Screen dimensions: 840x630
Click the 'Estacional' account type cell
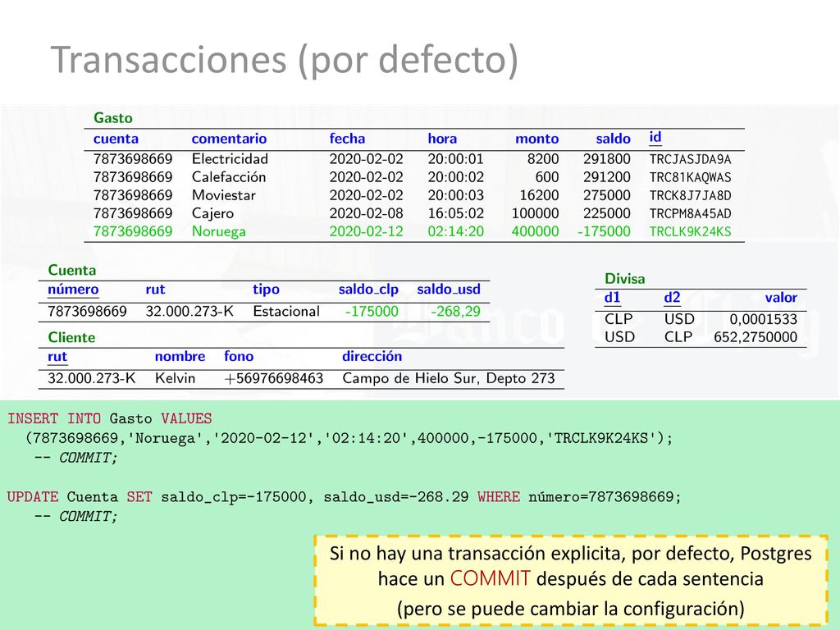click(286, 311)
